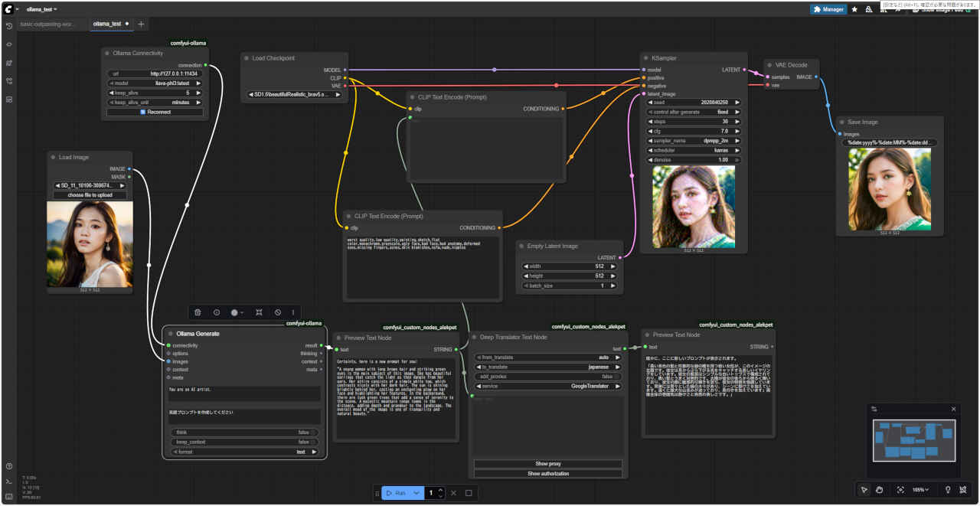Add a new workflow tab
The image size is (980, 506).
141,24
